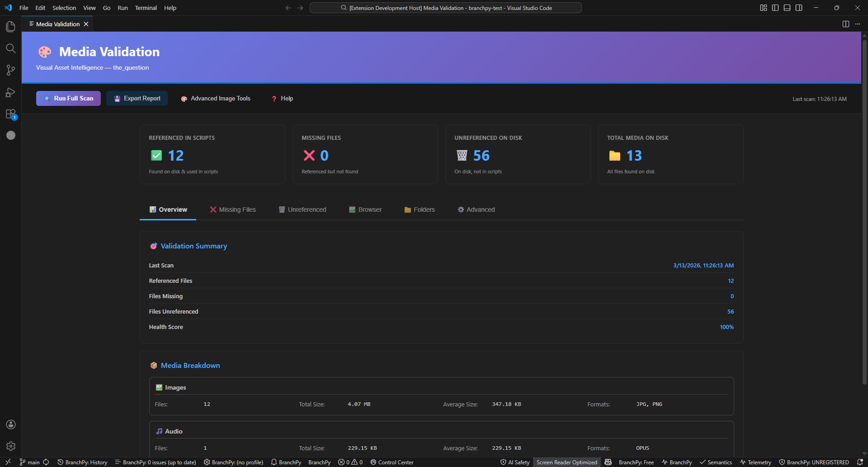The image size is (868, 467).
Task: Open the Customize Layout control
Action: click(x=764, y=8)
